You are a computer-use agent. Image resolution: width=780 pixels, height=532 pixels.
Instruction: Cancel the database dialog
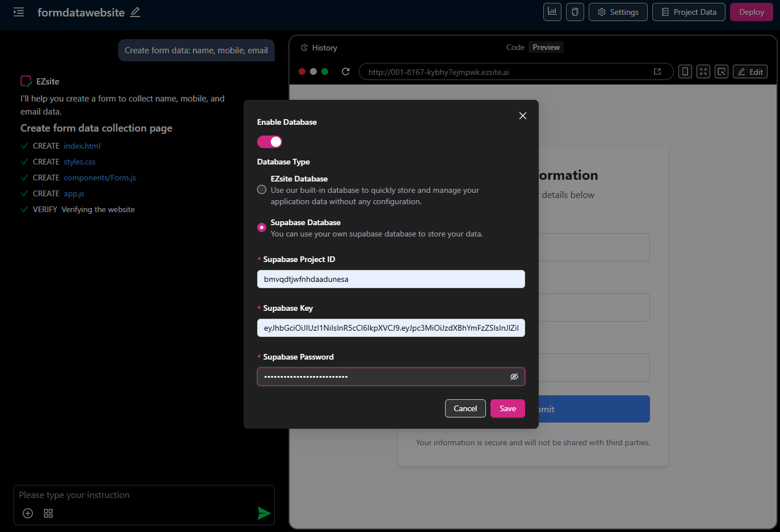point(466,408)
